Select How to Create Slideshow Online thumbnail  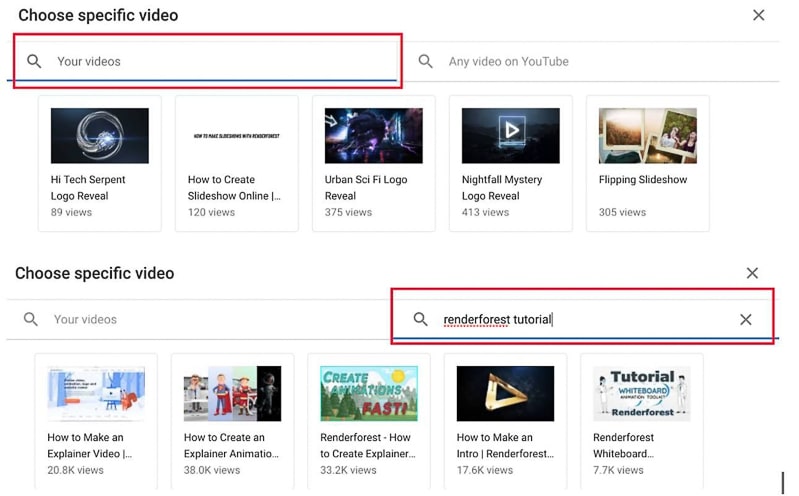pyautogui.click(x=237, y=136)
